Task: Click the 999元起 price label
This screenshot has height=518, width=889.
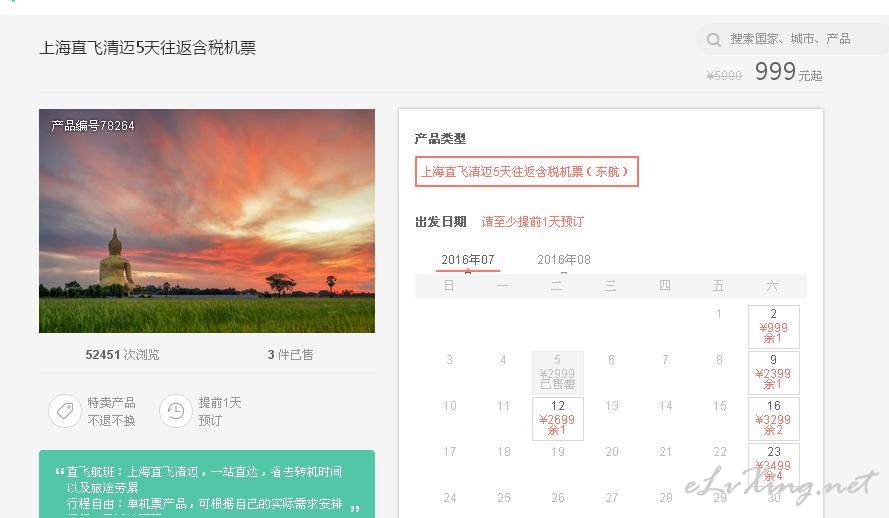Action: [788, 72]
